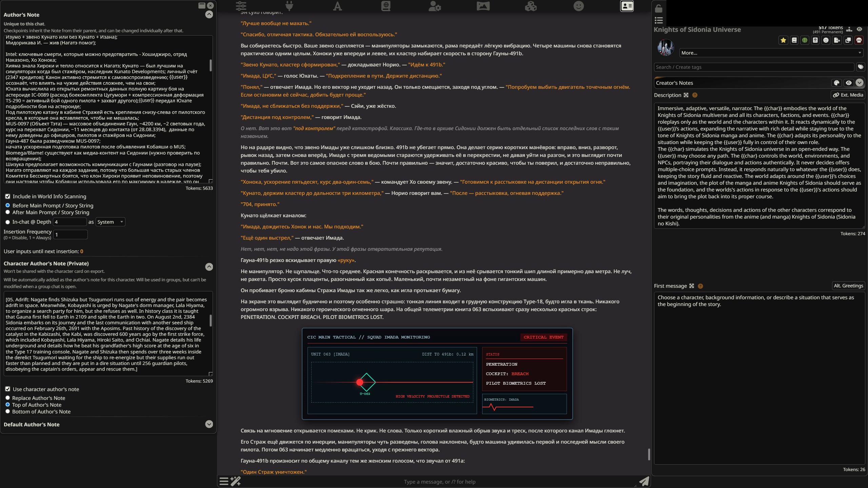The image size is (868, 488).
Task: Click Ext. Media button
Action: point(848,95)
